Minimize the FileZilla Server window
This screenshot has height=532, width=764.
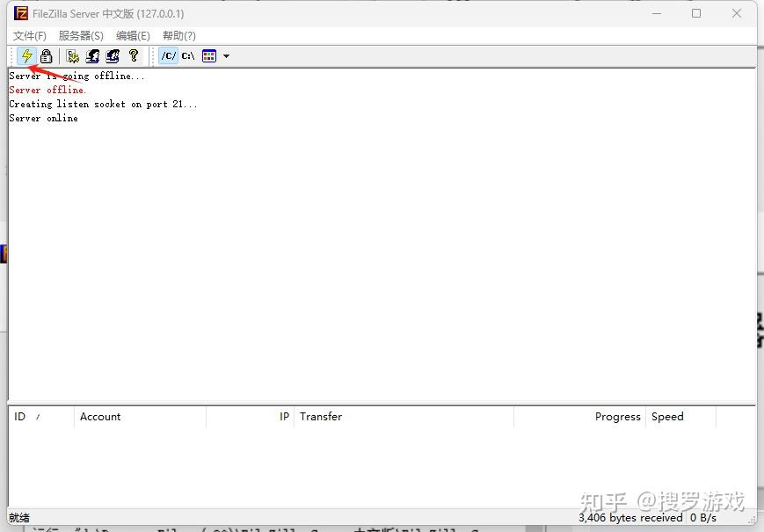pyautogui.click(x=657, y=13)
